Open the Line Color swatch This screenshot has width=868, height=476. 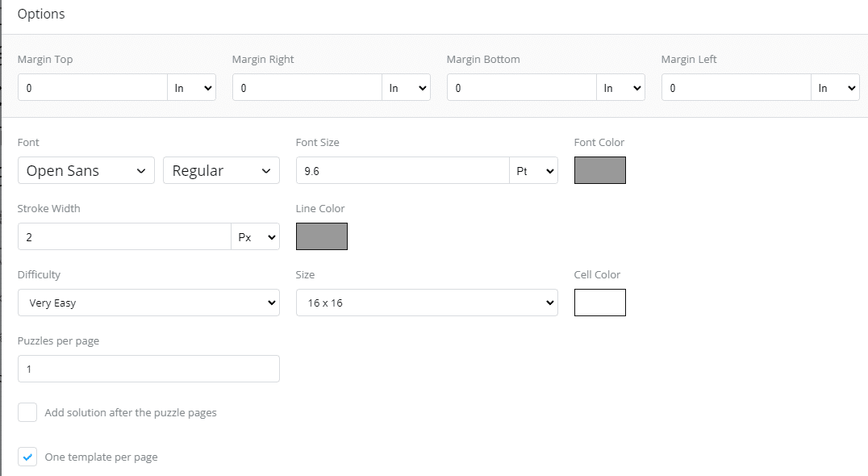(x=322, y=236)
